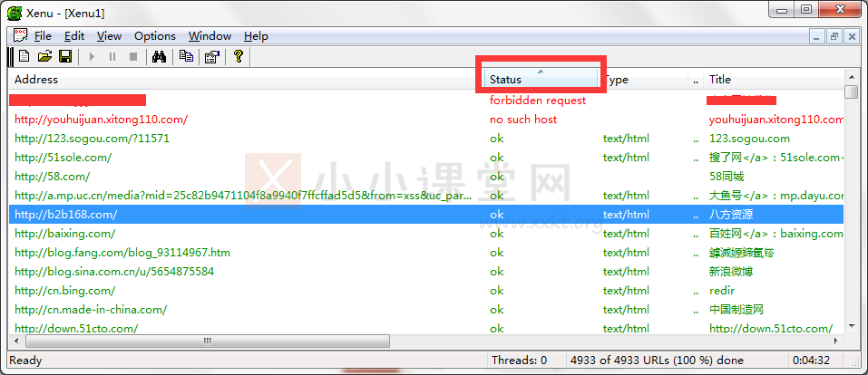Click the 'Threads: 0' status bar entry
Screen dimensions: 868x375
pos(519,361)
